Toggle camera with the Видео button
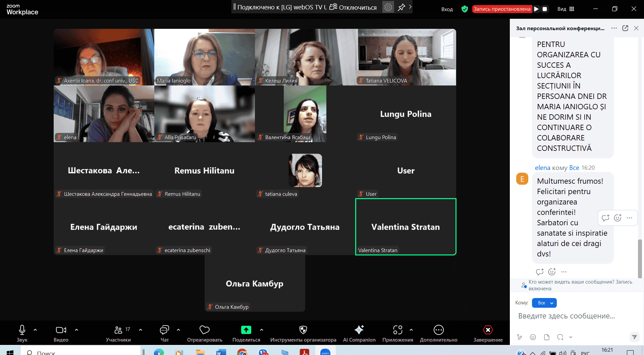This screenshot has width=644, height=355. coord(61,330)
